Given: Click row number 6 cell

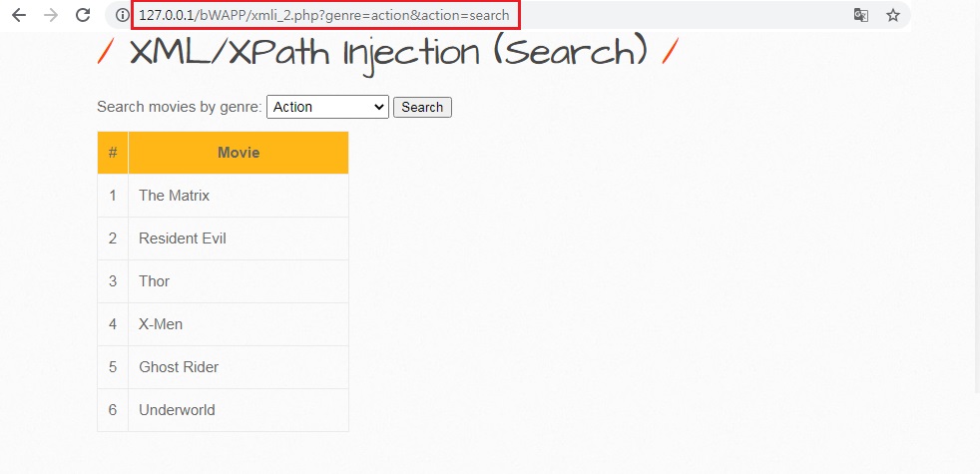Looking at the screenshot, I should (x=113, y=410).
